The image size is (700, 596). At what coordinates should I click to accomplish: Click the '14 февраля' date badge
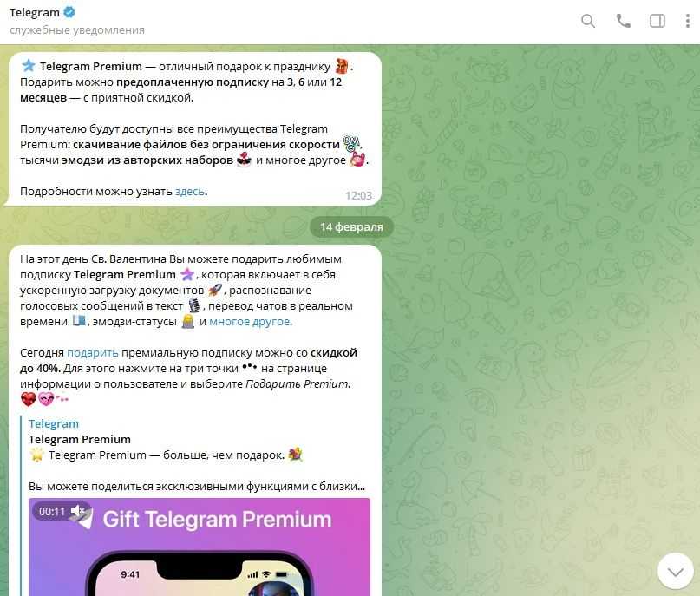coord(352,226)
